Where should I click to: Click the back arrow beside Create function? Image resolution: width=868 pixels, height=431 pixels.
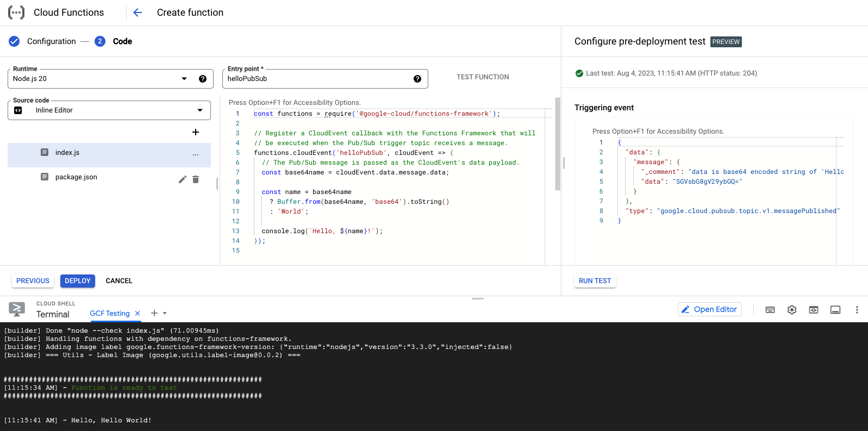pyautogui.click(x=138, y=13)
